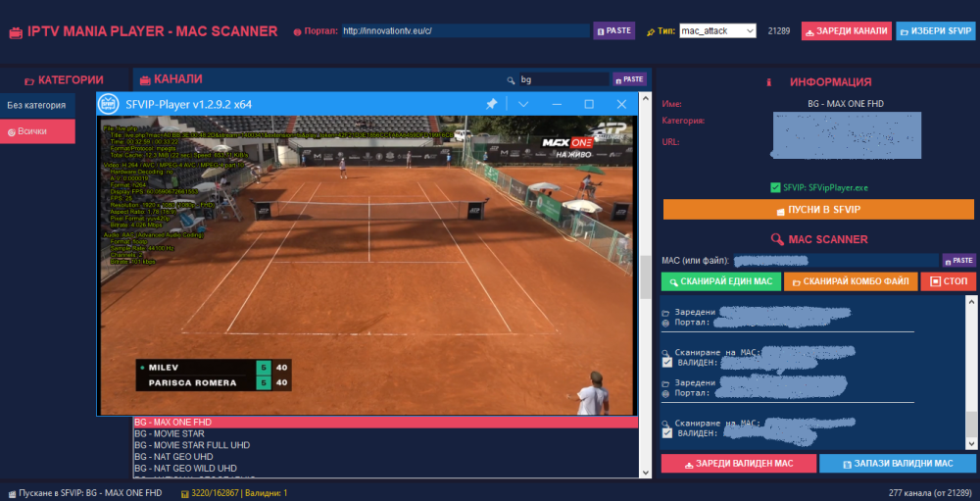
Task: Select channel BG - NAT GEO UHD
Action: tap(385, 457)
